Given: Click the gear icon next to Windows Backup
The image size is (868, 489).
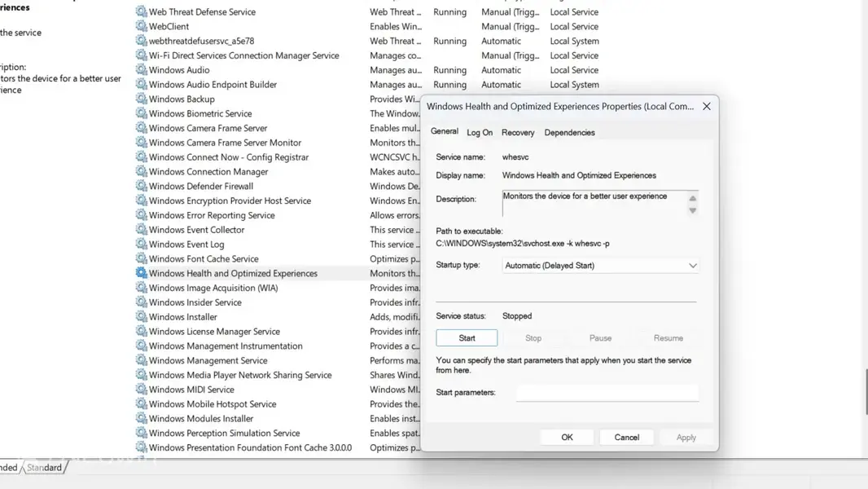Looking at the screenshot, I should pyautogui.click(x=141, y=99).
